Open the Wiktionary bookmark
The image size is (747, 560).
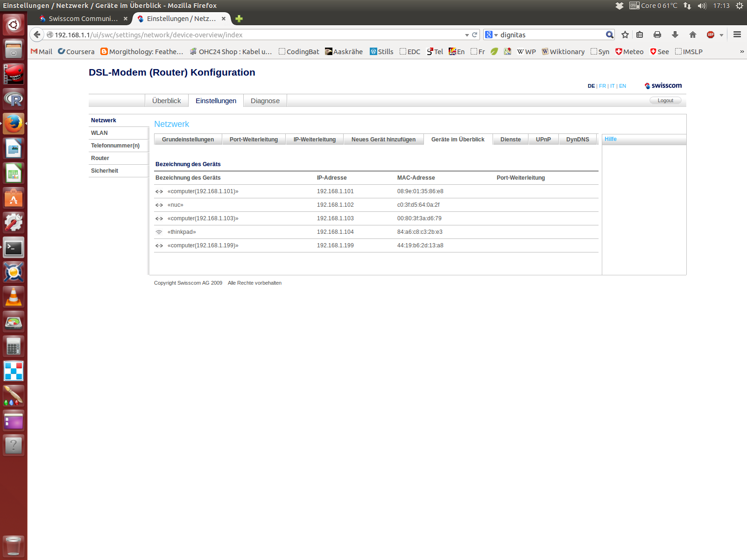[x=563, y=52]
